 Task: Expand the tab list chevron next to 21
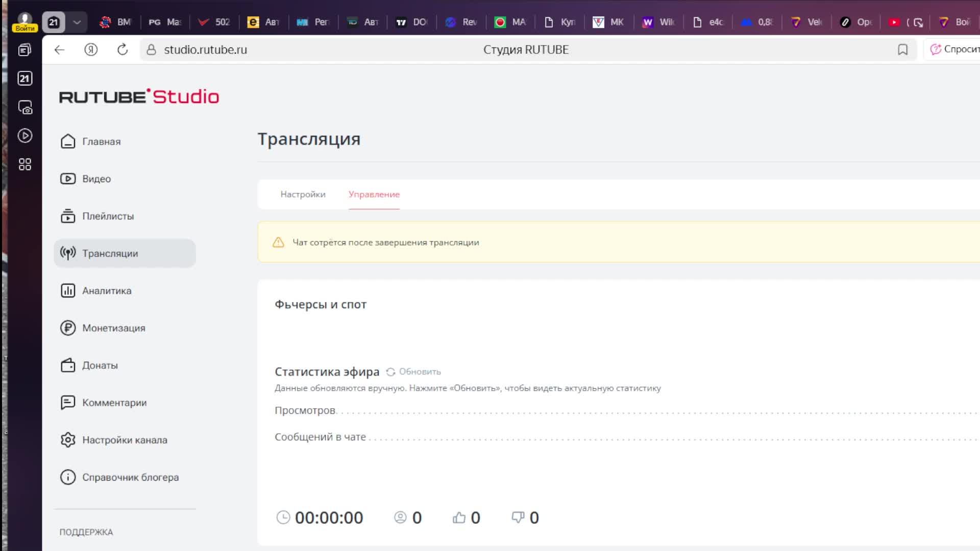[77, 22]
